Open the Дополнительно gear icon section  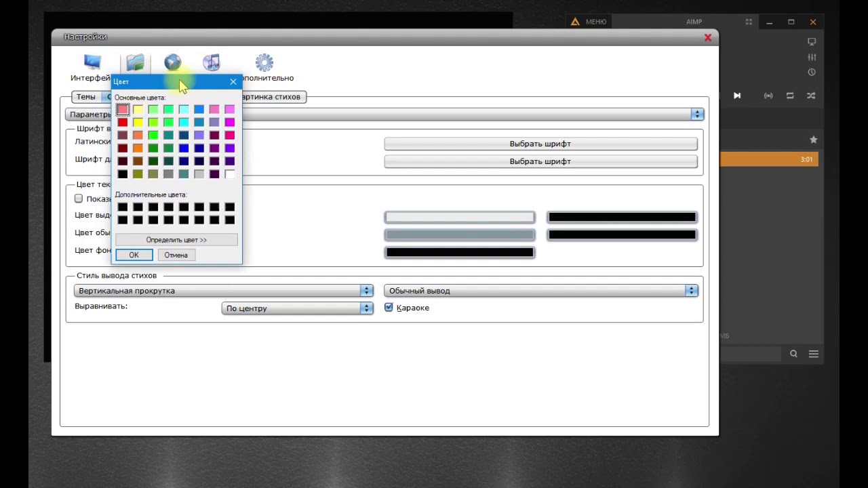[x=264, y=63]
